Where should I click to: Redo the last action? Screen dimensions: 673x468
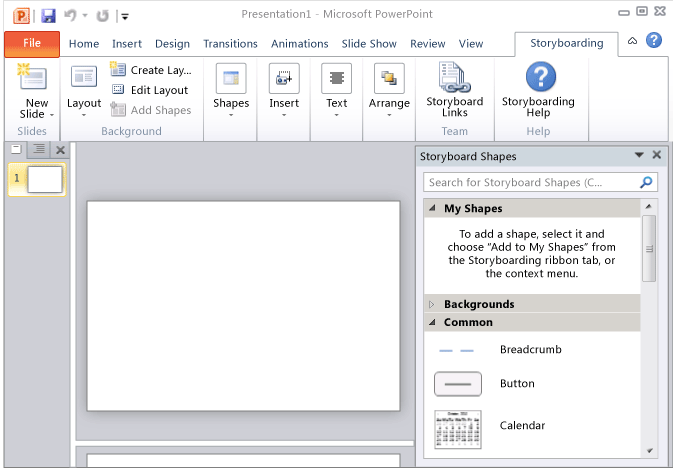(x=102, y=16)
